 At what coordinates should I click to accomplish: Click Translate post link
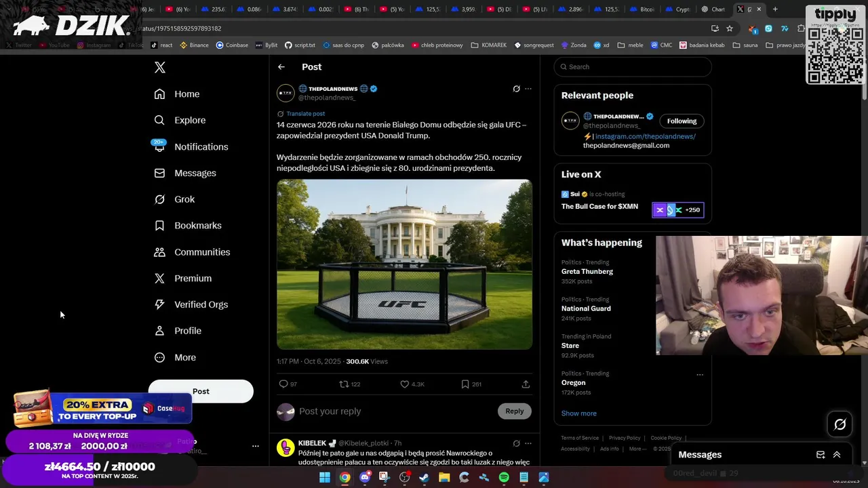(305, 114)
